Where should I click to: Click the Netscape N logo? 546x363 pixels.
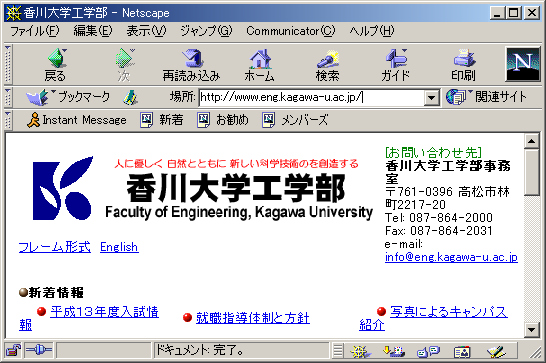(523, 64)
